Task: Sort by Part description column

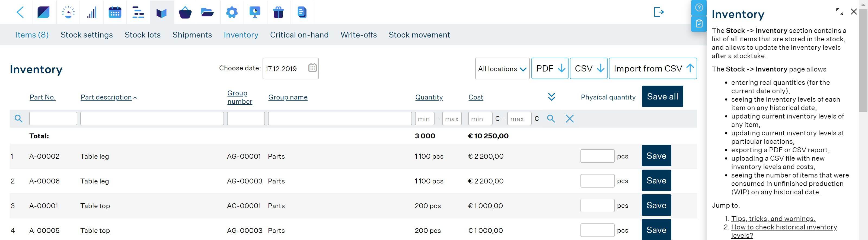Action: [106, 97]
